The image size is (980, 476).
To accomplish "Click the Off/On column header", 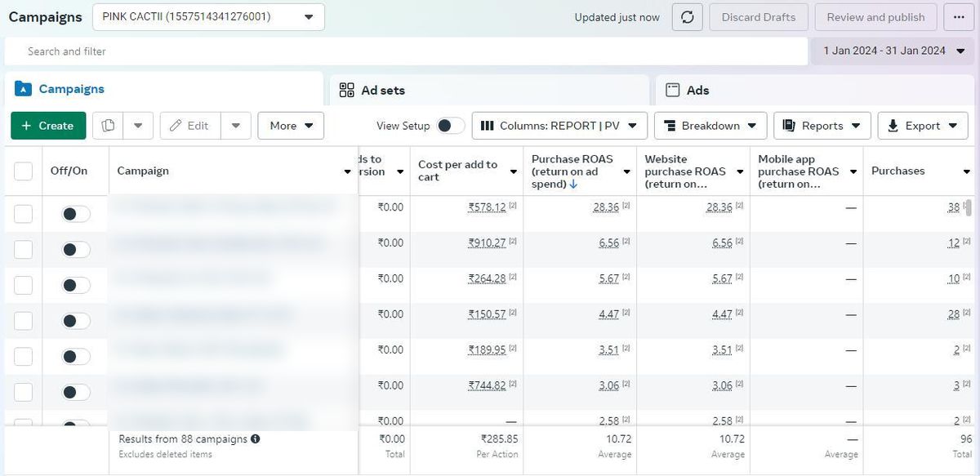I will point(69,171).
